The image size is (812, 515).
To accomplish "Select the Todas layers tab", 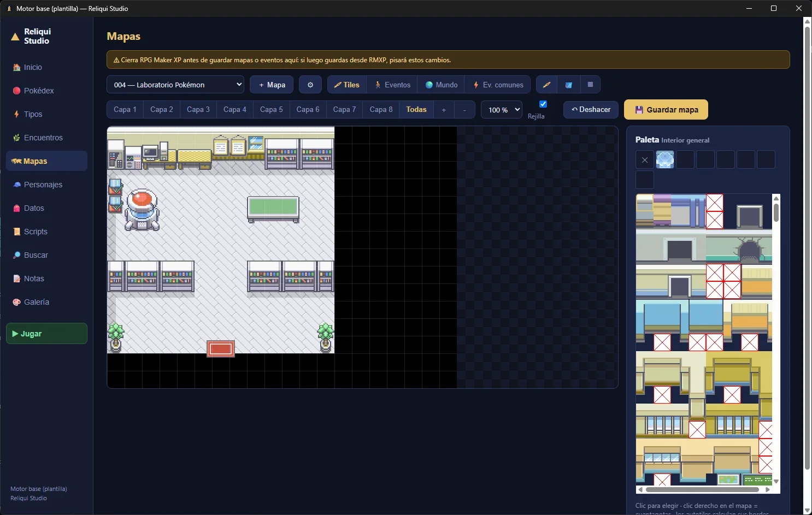I will pos(416,110).
